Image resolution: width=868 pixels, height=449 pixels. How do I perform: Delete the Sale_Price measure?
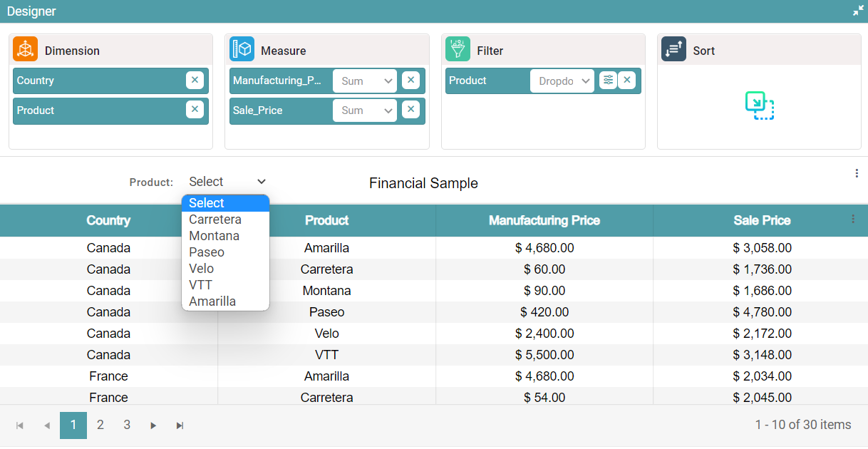click(410, 110)
